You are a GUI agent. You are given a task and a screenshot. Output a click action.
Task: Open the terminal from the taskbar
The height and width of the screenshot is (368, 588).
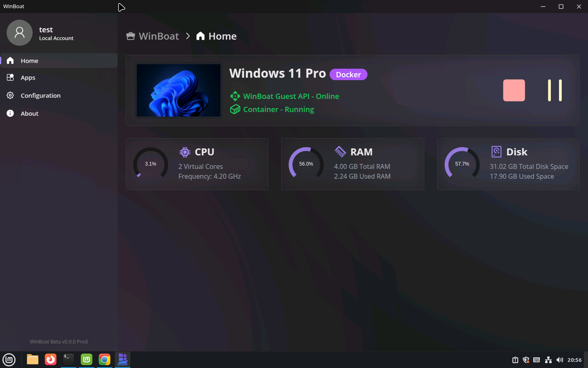[x=69, y=359]
